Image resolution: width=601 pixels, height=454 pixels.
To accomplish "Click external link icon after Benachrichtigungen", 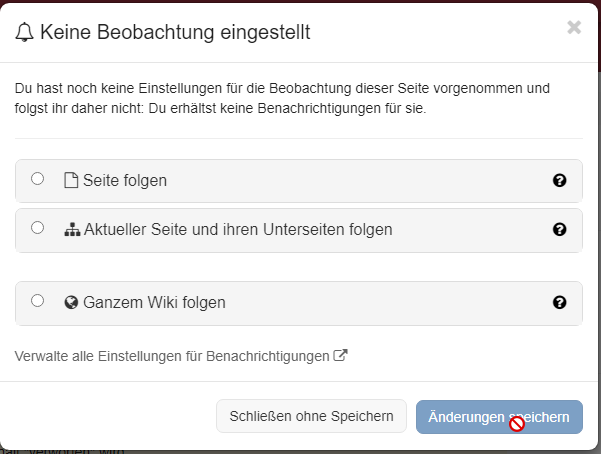I will tap(340, 355).
